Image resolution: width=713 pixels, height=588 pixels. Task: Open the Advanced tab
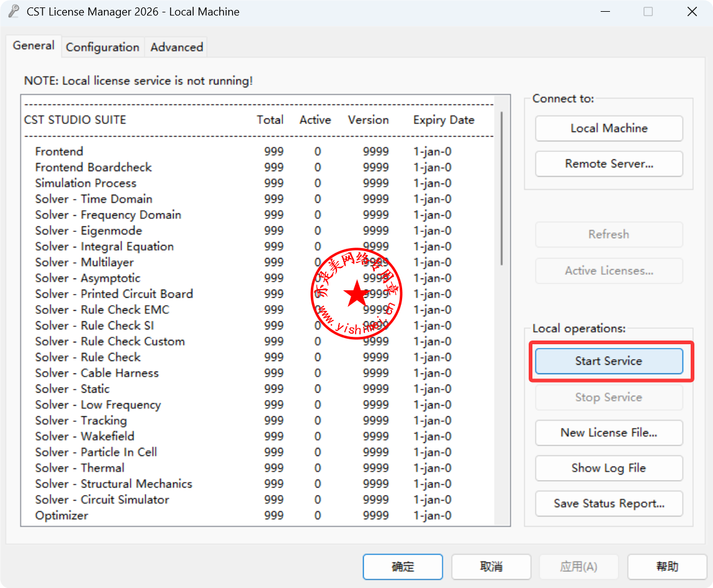176,47
